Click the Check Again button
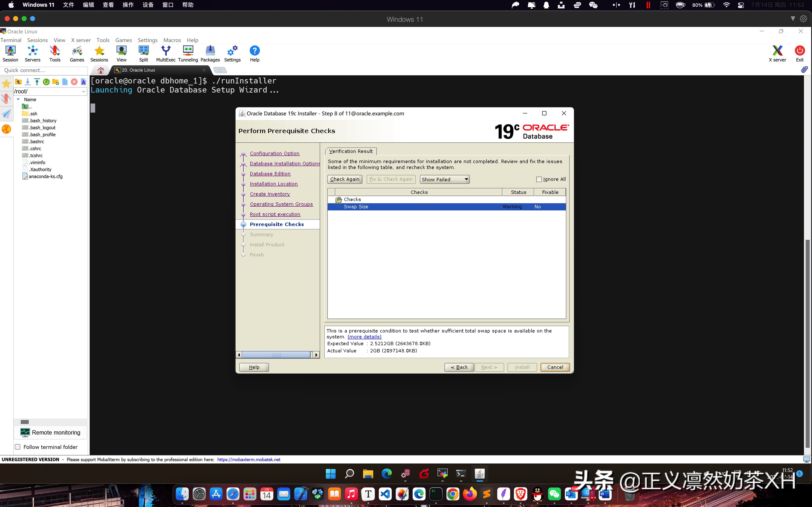 (x=345, y=179)
